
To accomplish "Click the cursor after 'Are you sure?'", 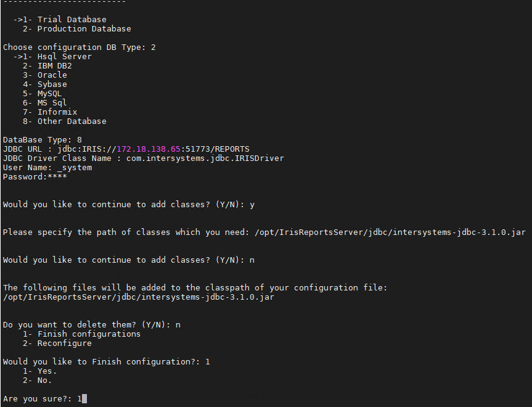I will (x=84, y=399).
